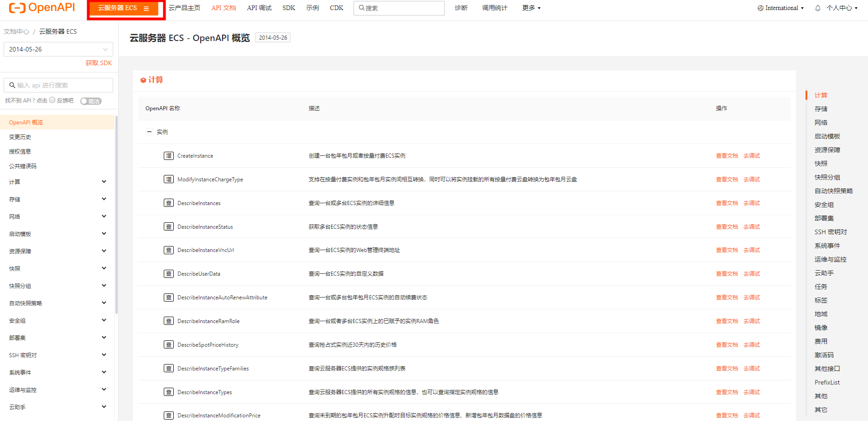Image resolution: width=868 pixels, height=421 pixels.
Task: Click the notification bell icon
Action: point(818,8)
